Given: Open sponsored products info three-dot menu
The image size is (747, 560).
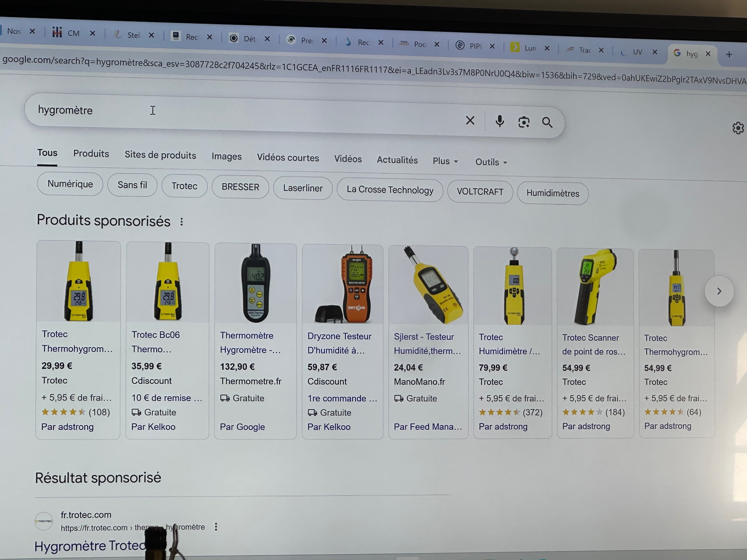Looking at the screenshot, I should click(181, 222).
